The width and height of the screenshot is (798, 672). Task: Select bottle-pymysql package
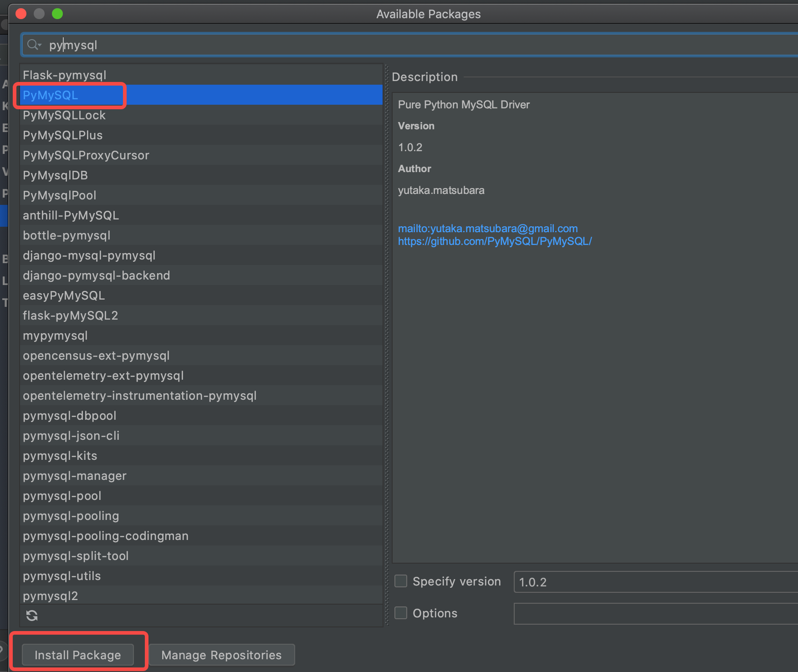pyautogui.click(x=201, y=235)
